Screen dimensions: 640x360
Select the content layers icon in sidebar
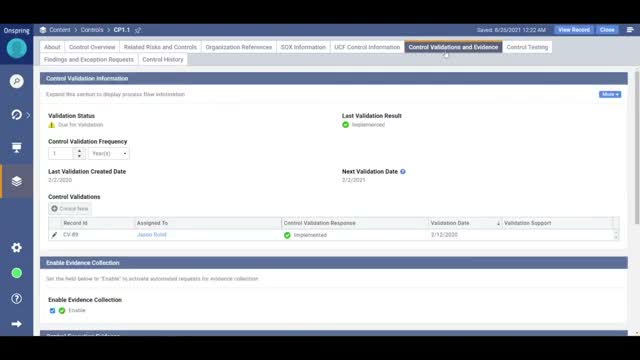click(x=16, y=181)
